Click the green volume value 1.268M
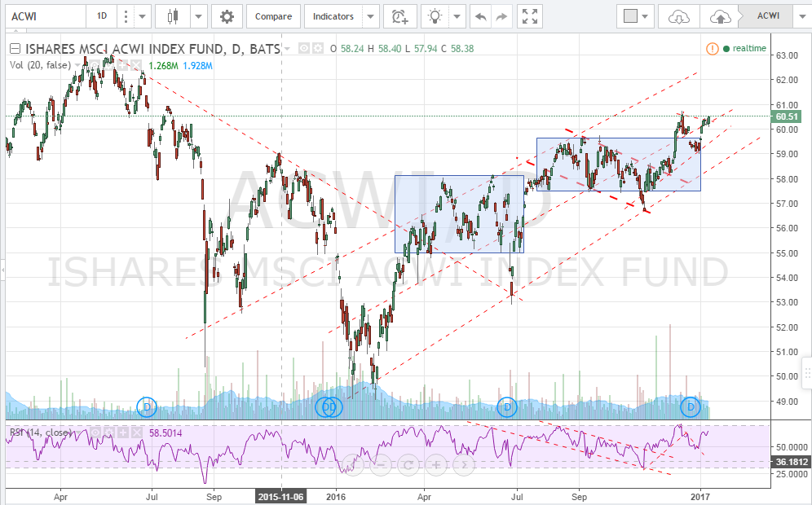The image size is (812, 505). [163, 66]
